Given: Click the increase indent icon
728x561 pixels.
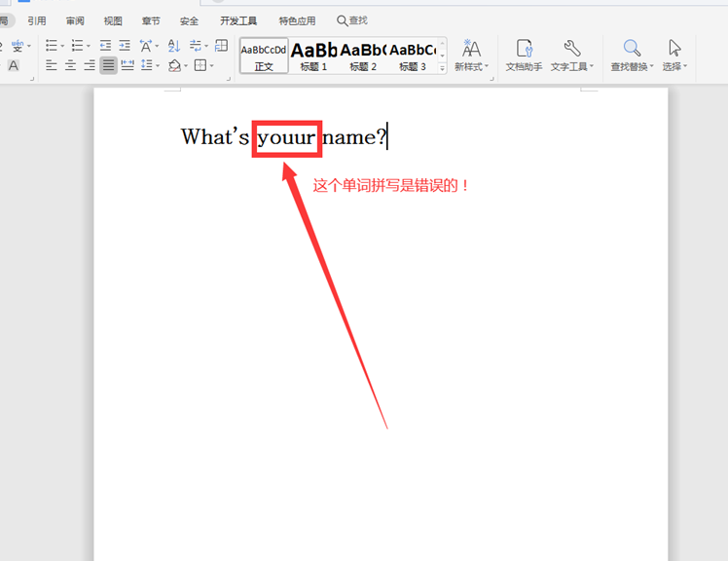Looking at the screenshot, I should coord(125,46).
